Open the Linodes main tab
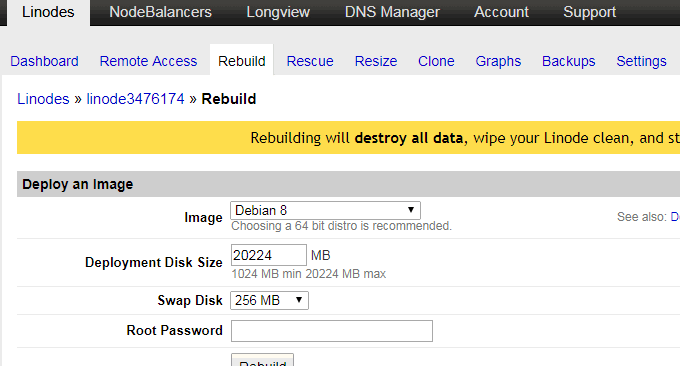The height and width of the screenshot is (366, 680). [x=48, y=12]
